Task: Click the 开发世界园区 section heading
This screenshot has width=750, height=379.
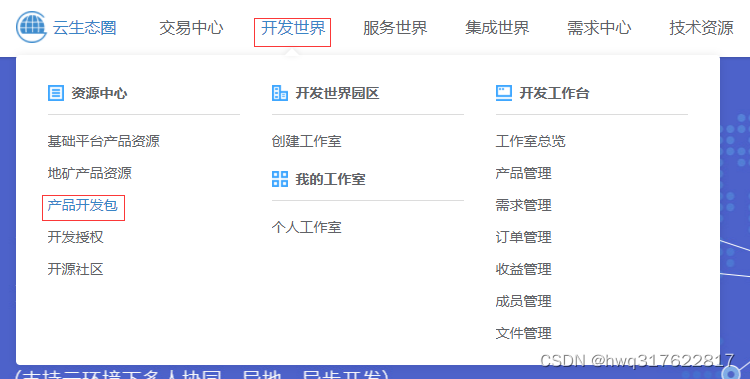Action: 337,93
